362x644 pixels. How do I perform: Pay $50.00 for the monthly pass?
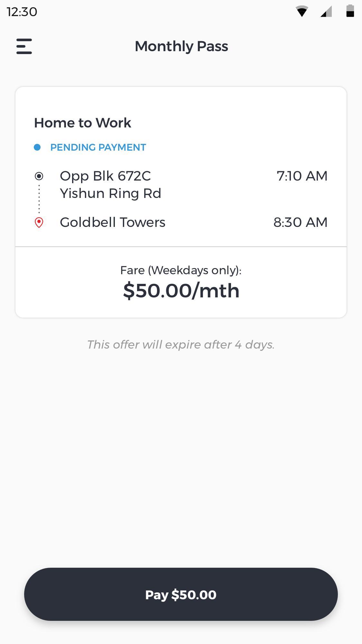coord(181,594)
